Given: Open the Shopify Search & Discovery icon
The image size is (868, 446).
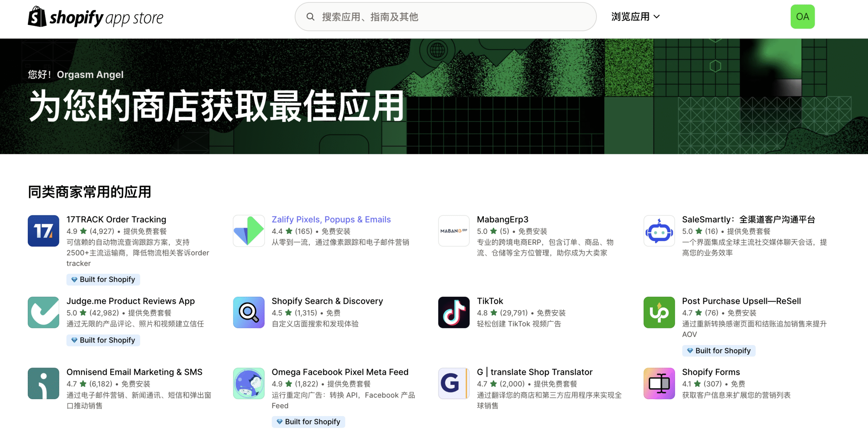Looking at the screenshot, I should pos(249,312).
